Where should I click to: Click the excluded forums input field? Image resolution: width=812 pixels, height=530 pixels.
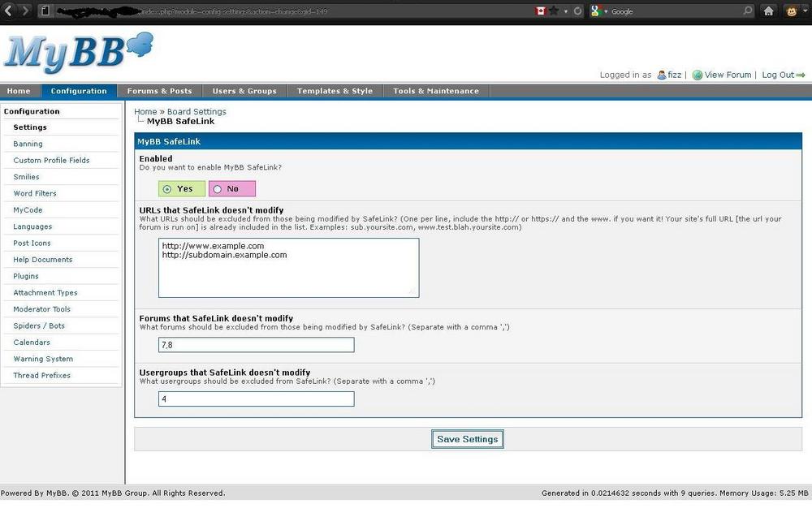click(257, 345)
